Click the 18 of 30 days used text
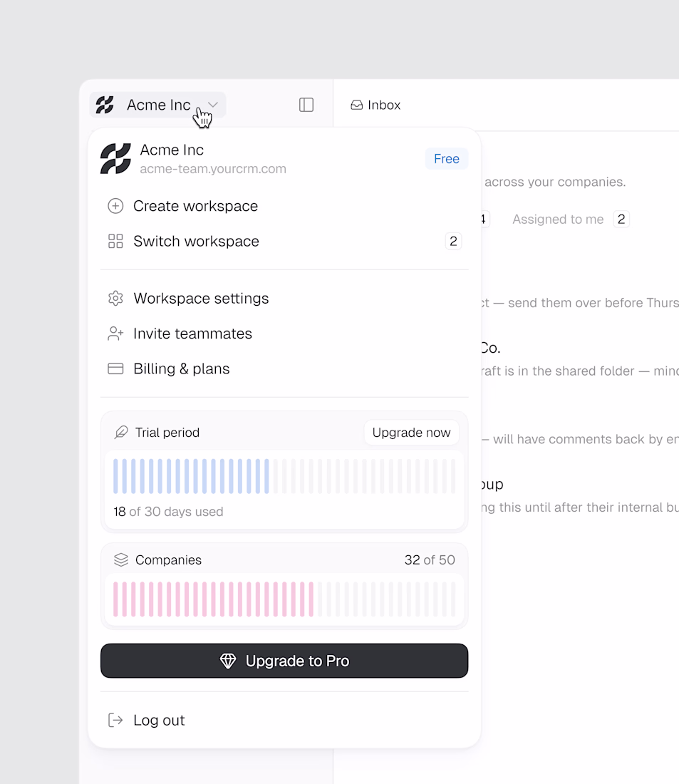Viewport: 679px width, 784px height. 168,512
